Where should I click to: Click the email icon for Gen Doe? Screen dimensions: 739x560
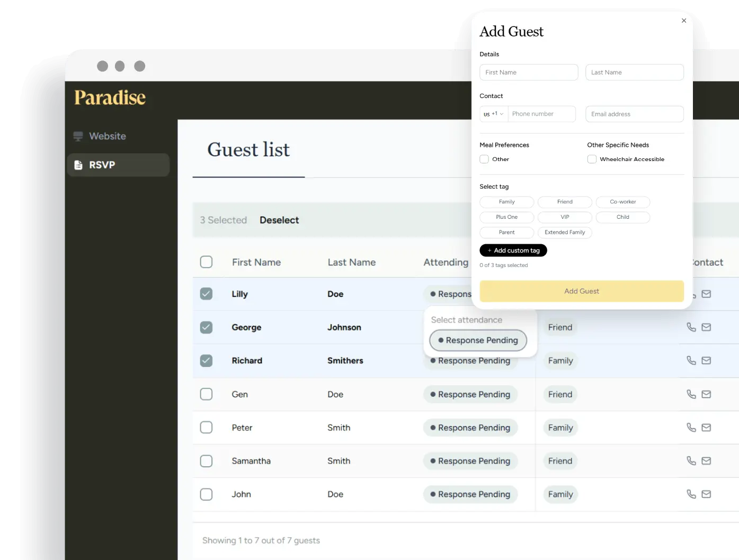(x=706, y=394)
